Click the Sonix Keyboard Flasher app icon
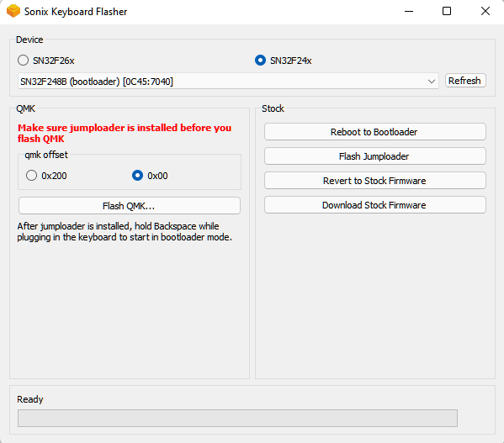The image size is (504, 443). [13, 11]
